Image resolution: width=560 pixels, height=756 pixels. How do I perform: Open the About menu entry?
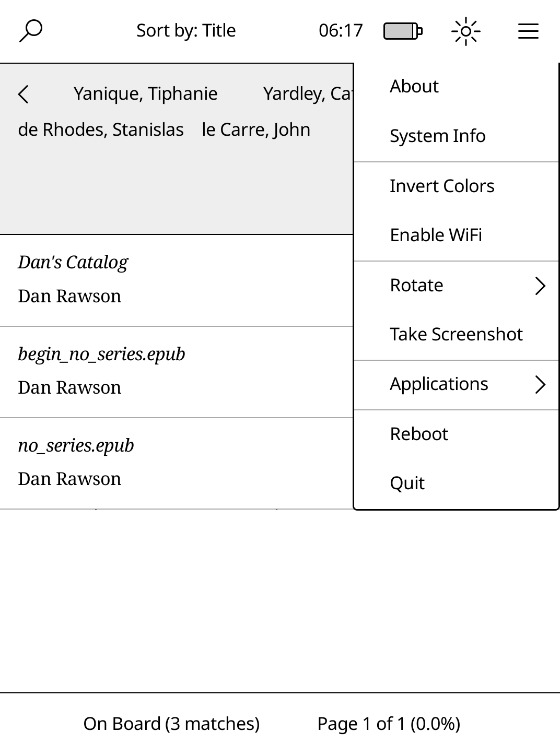[x=414, y=87]
